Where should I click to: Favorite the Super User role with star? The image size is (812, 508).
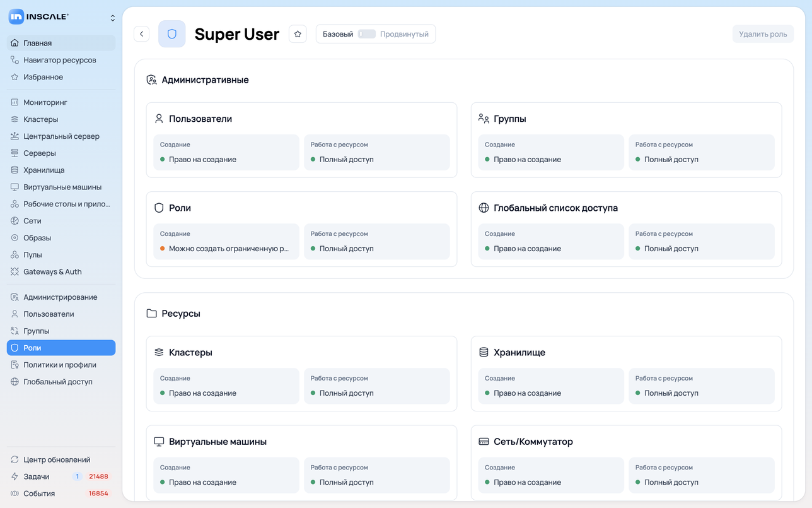pyautogui.click(x=298, y=34)
